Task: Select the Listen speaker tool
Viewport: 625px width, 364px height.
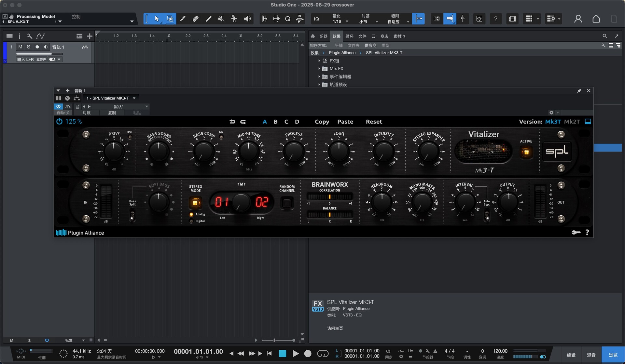Action: (247, 19)
